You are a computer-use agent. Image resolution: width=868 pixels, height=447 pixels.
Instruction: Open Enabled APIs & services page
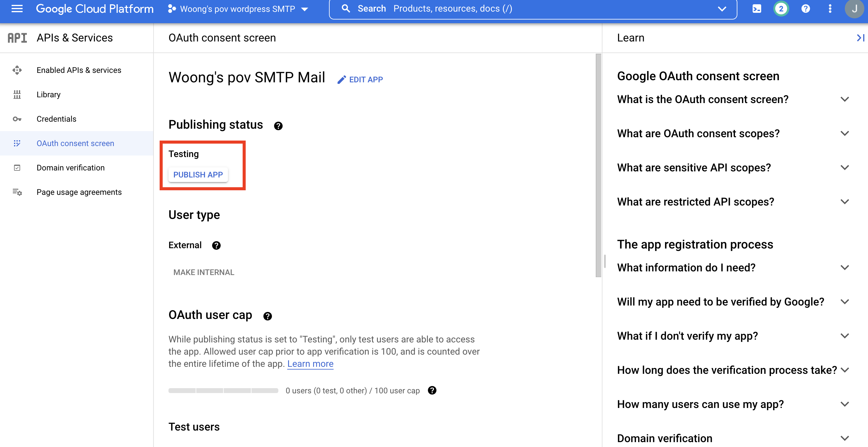point(78,70)
